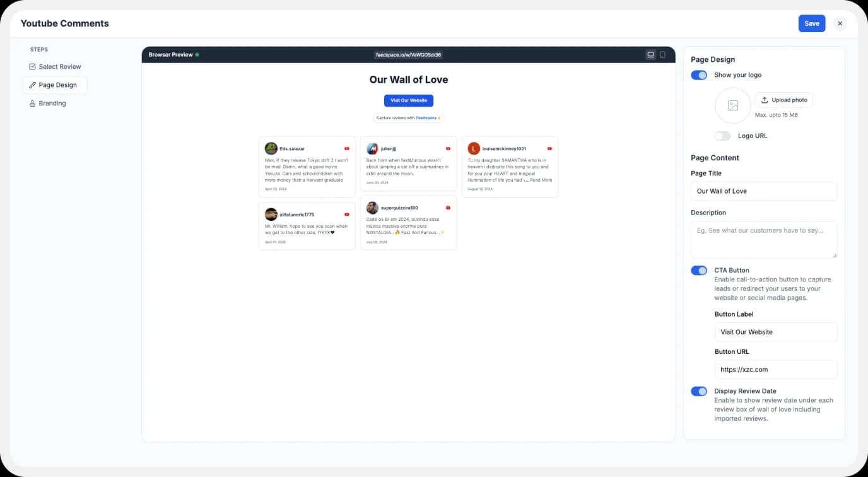The height and width of the screenshot is (477, 868).
Task: Switch Browser Preview to desktop view
Action: (x=650, y=54)
